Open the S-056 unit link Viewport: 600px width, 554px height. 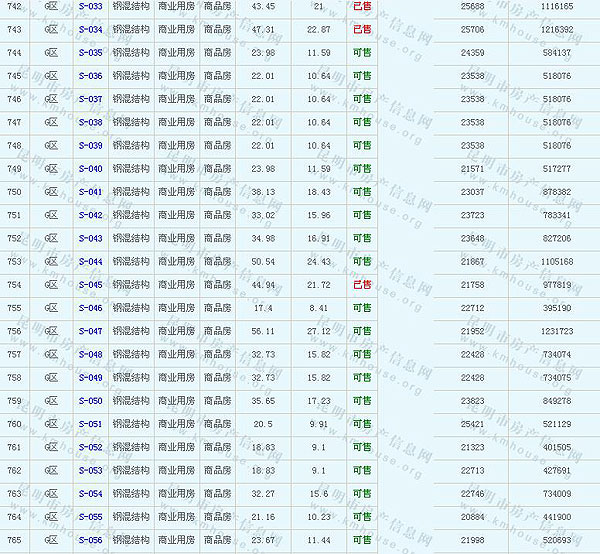coord(90,540)
